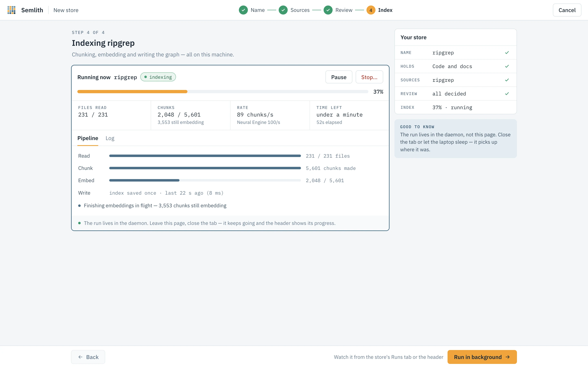Click the checkmark in the SOURCES row
The width and height of the screenshot is (588, 368).
click(x=507, y=80)
